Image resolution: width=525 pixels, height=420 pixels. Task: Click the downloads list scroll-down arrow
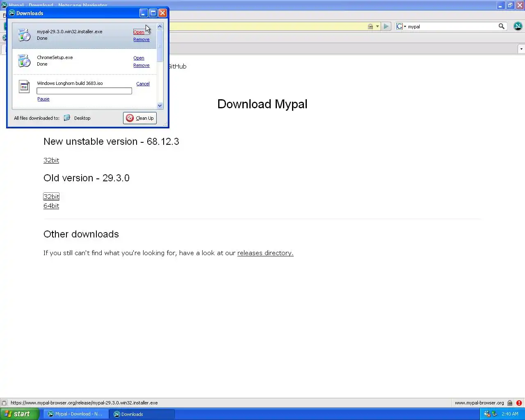[160, 105]
